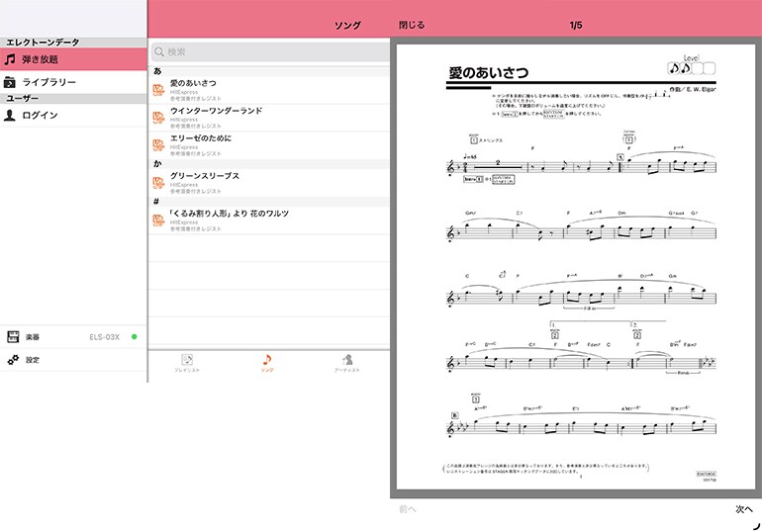Screen dimensions: 762x532
Task: Click the 1/5 page indicator
Action: click(576, 25)
